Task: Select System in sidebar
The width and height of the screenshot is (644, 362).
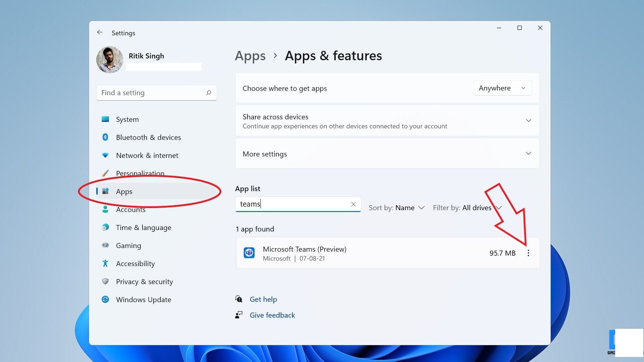Action: [x=127, y=119]
